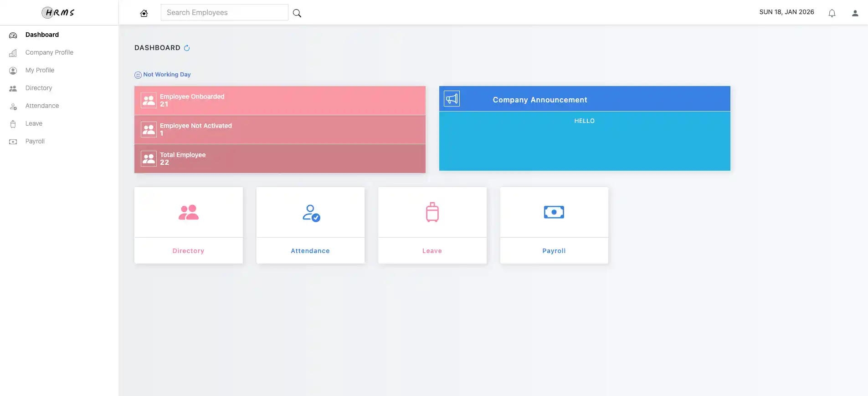The image size is (868, 396).
Task: Click the Payroll cash icon in sidebar
Action: coord(13,142)
